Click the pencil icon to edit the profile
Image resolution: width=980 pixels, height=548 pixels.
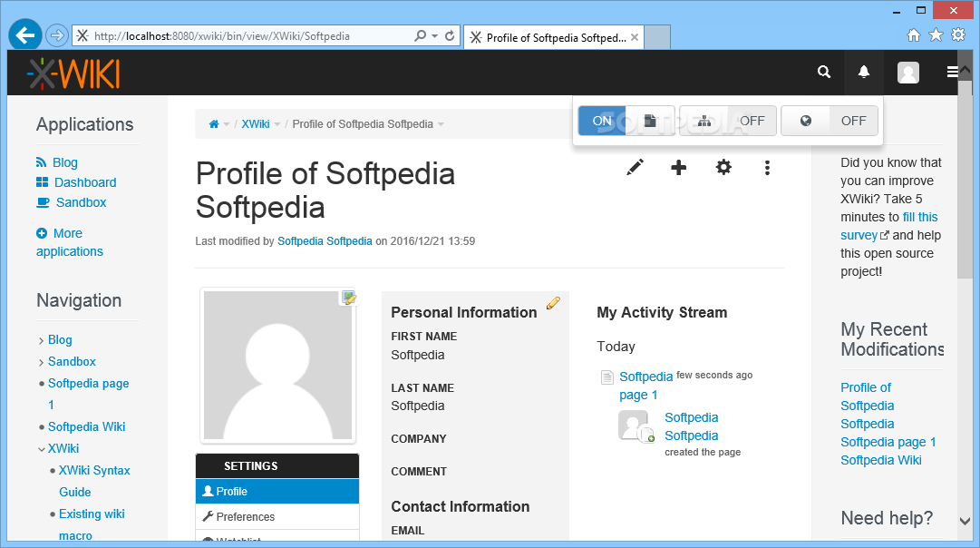pos(635,167)
